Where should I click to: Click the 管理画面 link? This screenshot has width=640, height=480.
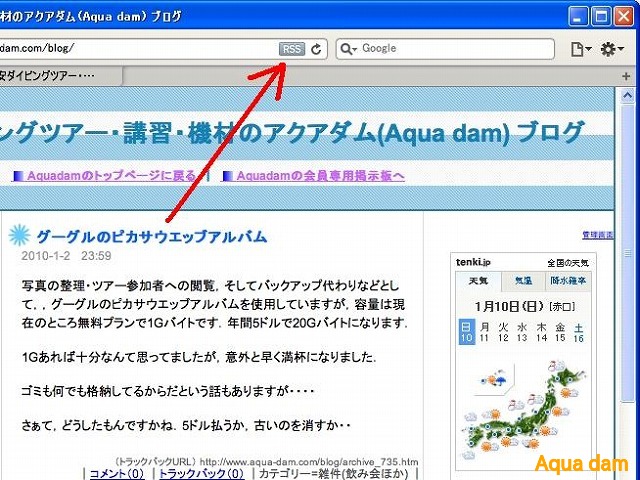(598, 235)
